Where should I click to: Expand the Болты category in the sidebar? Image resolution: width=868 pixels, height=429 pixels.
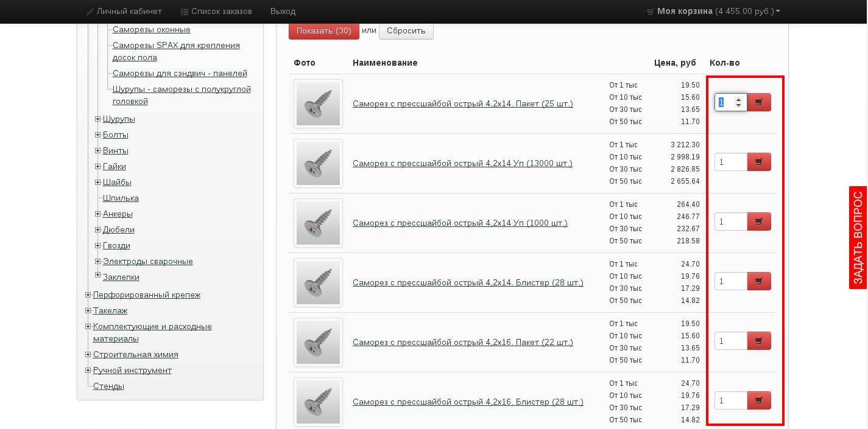(97, 134)
